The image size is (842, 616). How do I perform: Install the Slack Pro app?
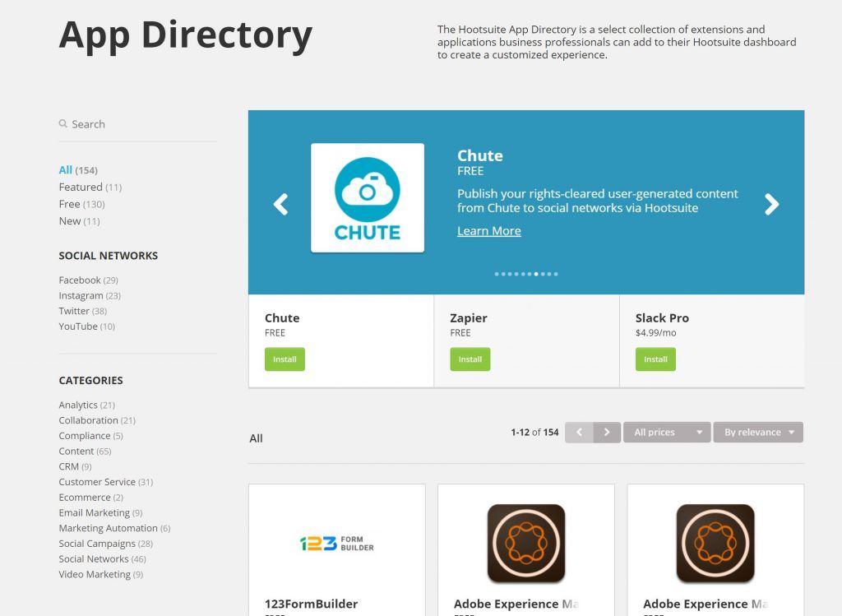click(x=655, y=359)
